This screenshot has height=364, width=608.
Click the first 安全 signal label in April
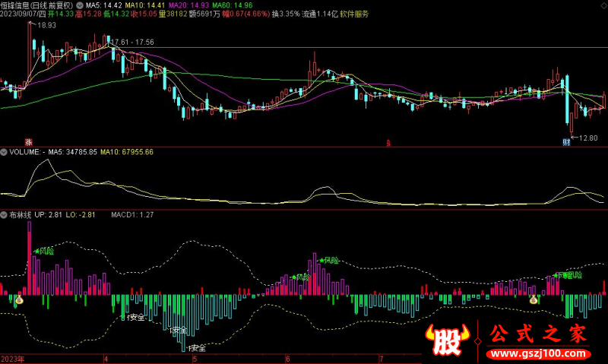click(135, 318)
